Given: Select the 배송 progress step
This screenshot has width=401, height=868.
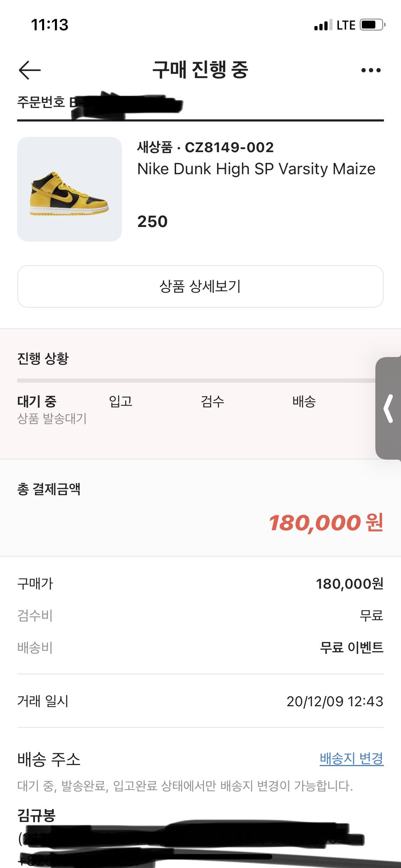Looking at the screenshot, I should (x=304, y=402).
